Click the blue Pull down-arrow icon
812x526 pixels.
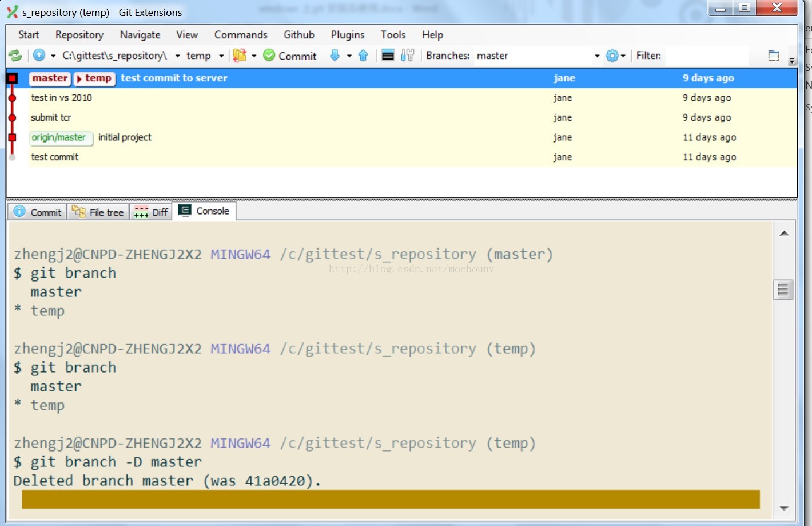click(335, 55)
